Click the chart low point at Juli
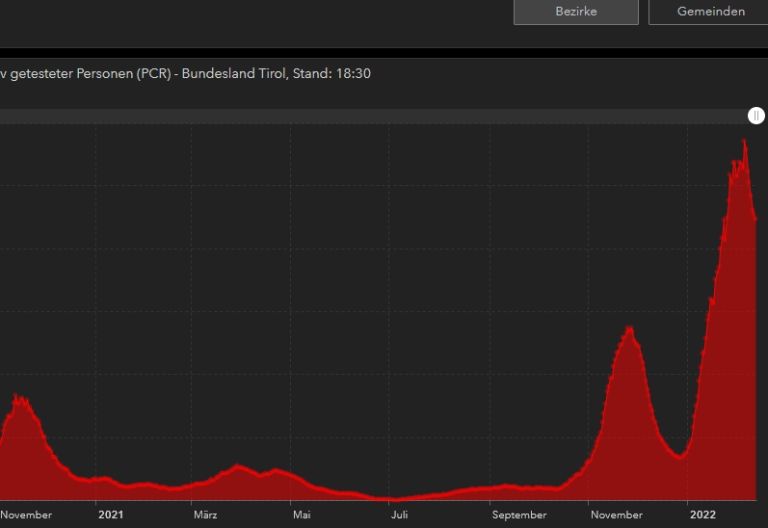768x528 pixels. [x=394, y=498]
